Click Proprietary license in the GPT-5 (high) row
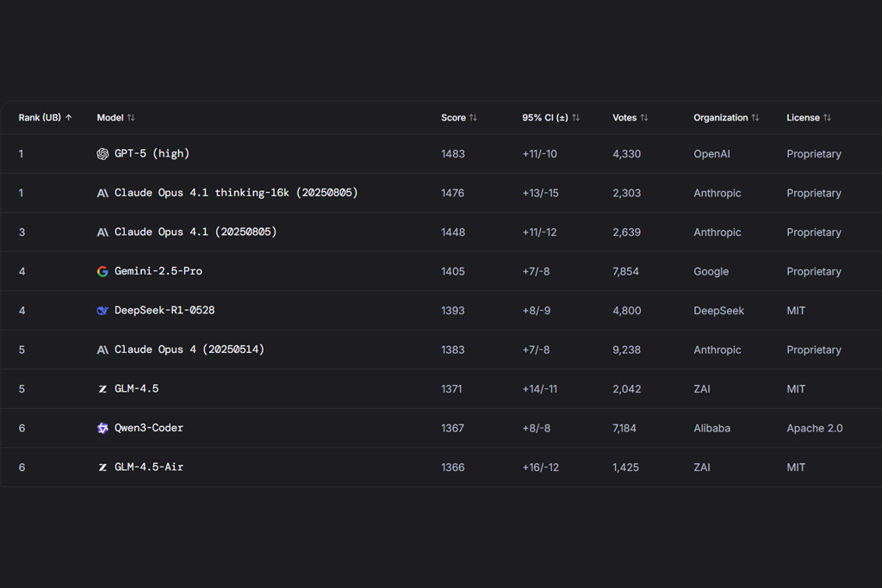 (x=814, y=154)
